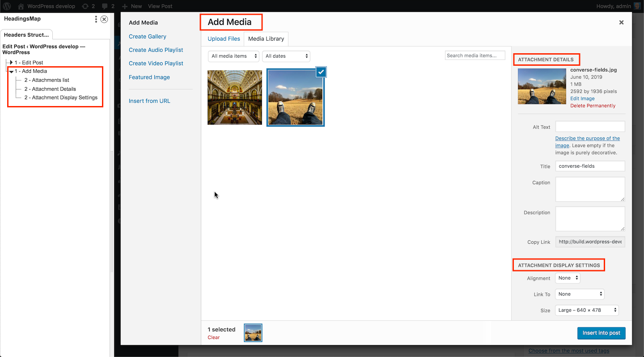The image size is (644, 357).
Task: Open the comments bubble icon
Action: click(105, 6)
